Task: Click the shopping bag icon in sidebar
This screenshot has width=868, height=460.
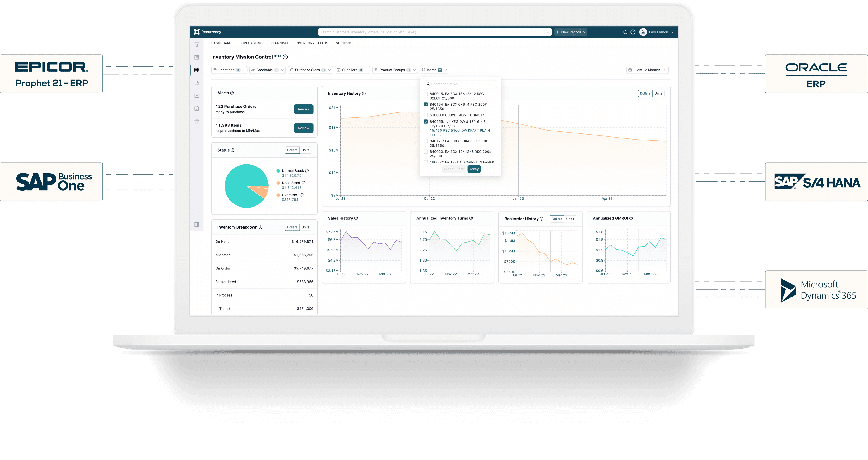Action: pyautogui.click(x=197, y=83)
